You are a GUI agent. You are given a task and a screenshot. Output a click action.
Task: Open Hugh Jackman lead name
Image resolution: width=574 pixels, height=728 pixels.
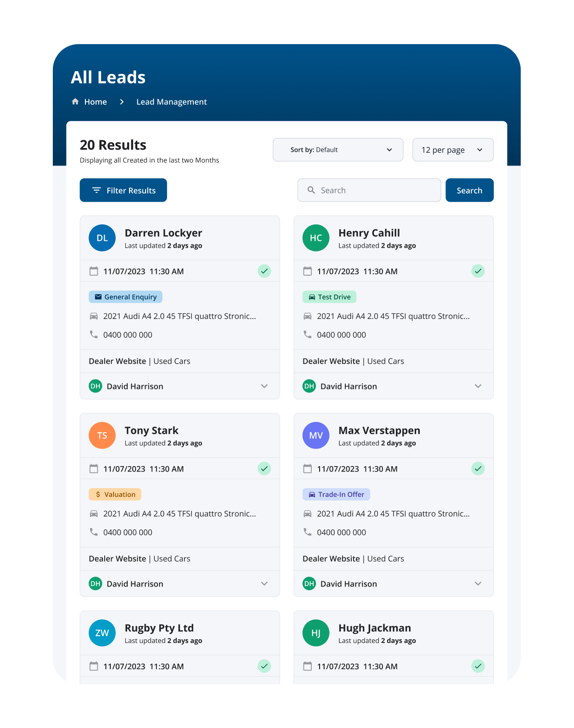click(x=375, y=628)
